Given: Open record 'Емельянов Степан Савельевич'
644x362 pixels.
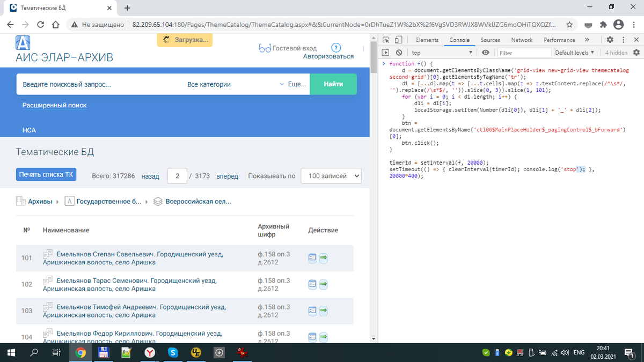Looking at the screenshot, I should [x=133, y=258].
